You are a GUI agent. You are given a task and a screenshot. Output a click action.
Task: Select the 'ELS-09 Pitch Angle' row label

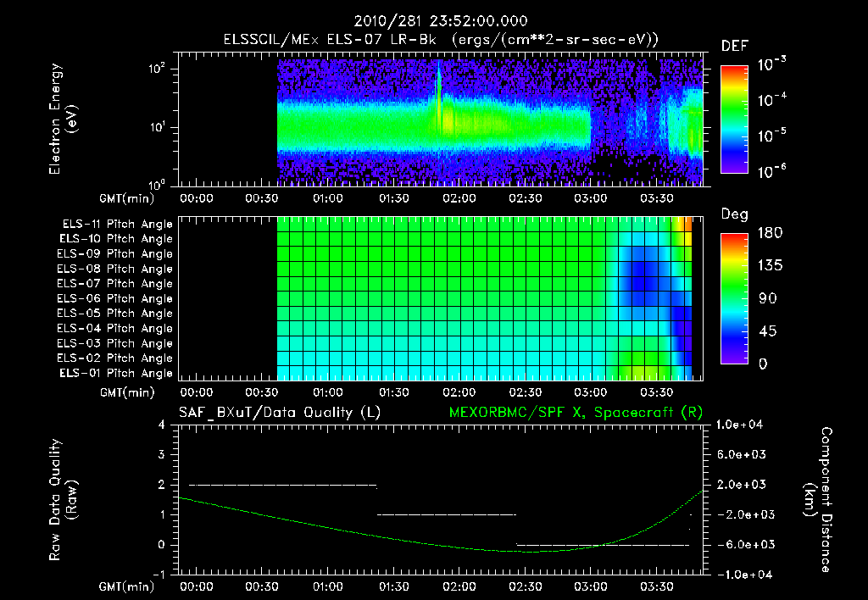point(115,254)
